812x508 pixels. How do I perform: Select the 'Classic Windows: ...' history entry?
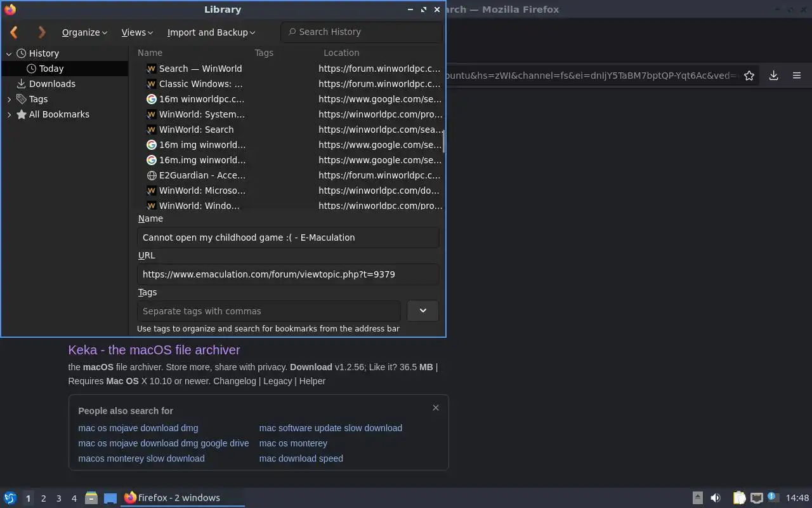[x=285, y=84]
